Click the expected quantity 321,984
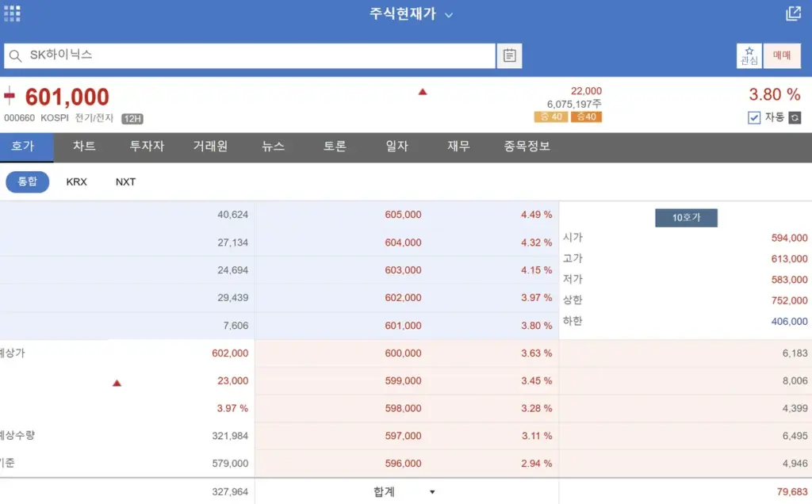Screen dimensions: 812x504 [x=230, y=436]
